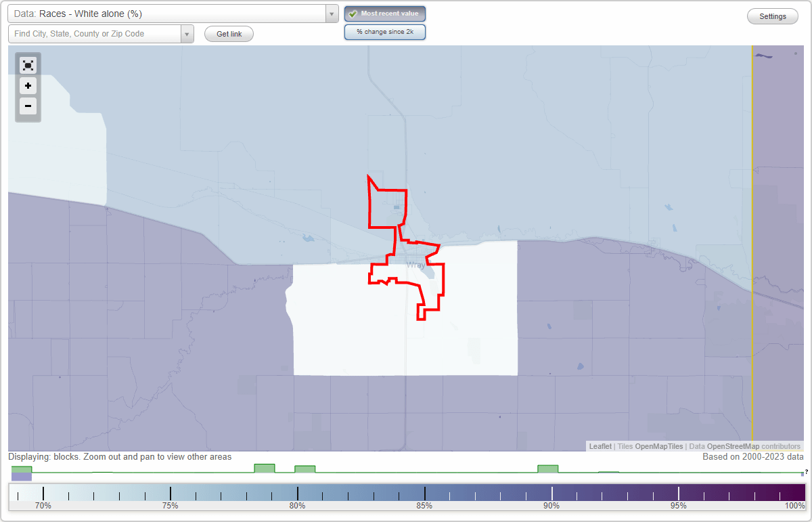812x522 pixels.
Task: Click the green checkmark on Most recent value
Action: click(352, 13)
